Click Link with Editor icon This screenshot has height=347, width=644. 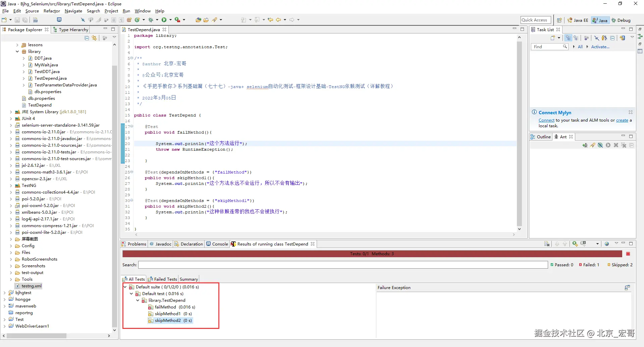pos(94,38)
